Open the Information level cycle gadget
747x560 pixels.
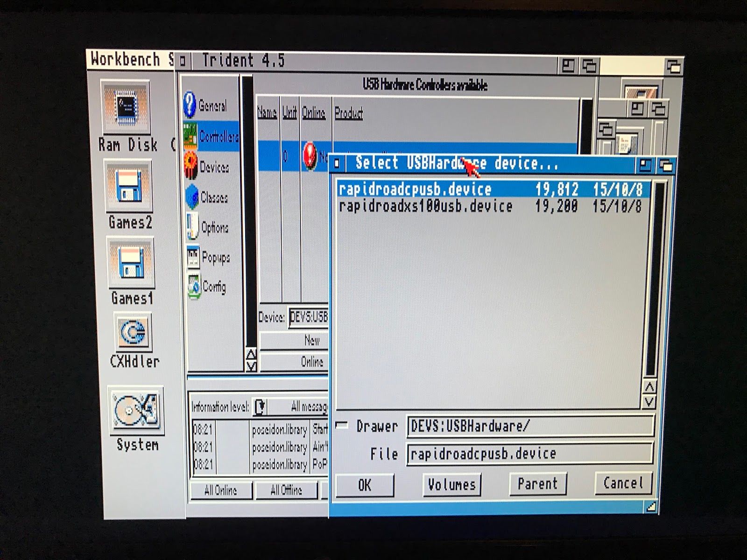290,407
